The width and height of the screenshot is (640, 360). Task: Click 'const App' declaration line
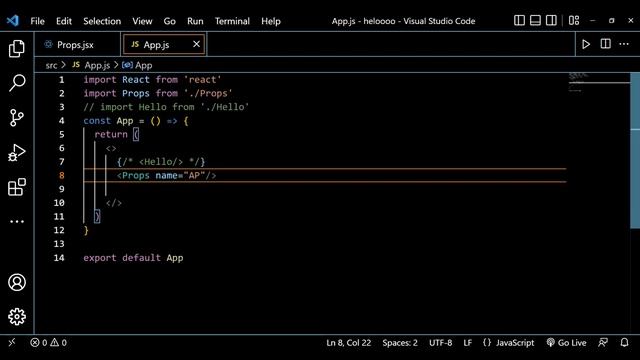136,121
